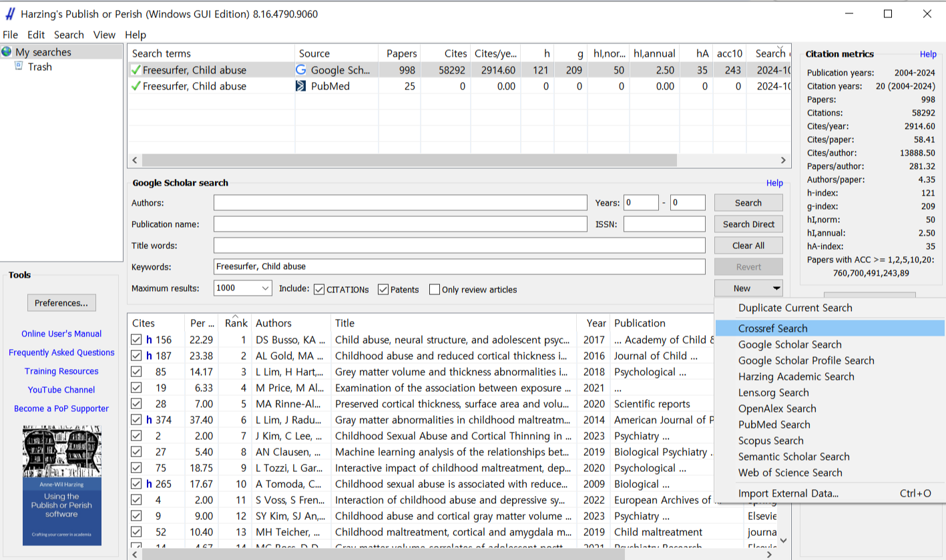The width and height of the screenshot is (946, 560).
Task: Open the View menu
Action: click(104, 35)
